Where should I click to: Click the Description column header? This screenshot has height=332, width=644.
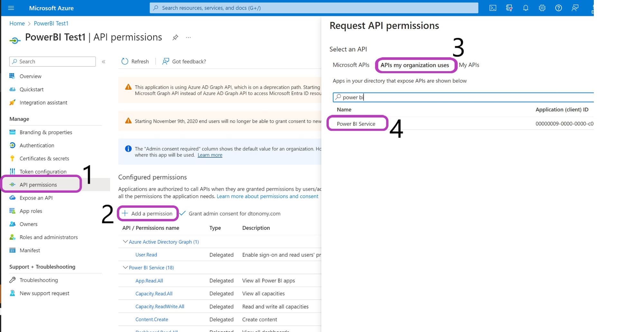pyautogui.click(x=256, y=228)
